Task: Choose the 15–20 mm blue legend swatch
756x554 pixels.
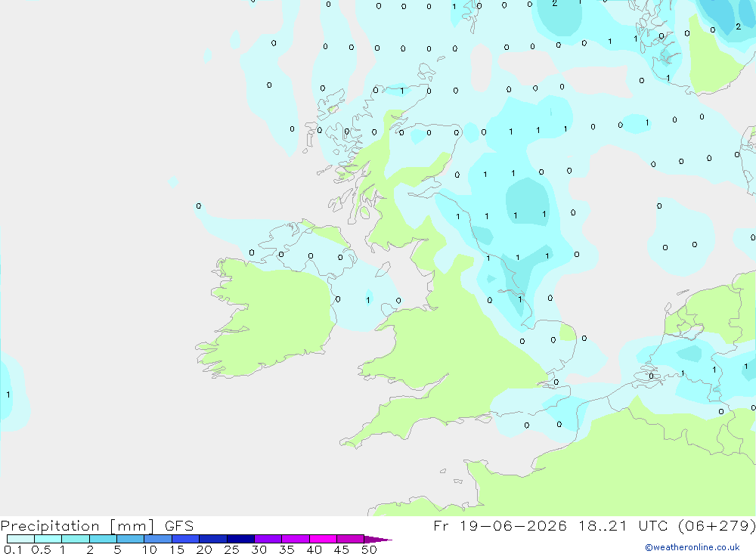Action: click(186, 539)
